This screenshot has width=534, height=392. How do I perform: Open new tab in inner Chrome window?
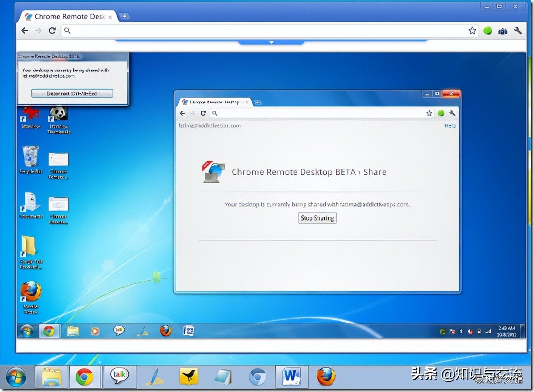(257, 102)
